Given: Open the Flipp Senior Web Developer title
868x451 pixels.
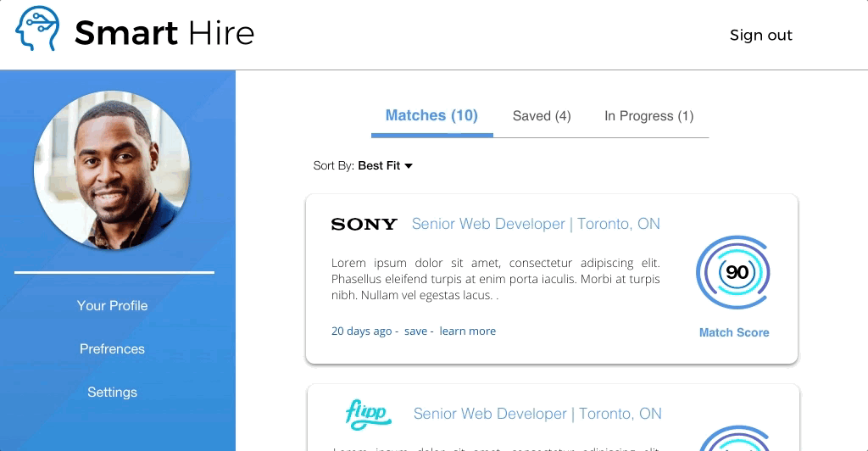Looking at the screenshot, I should tap(537, 414).
